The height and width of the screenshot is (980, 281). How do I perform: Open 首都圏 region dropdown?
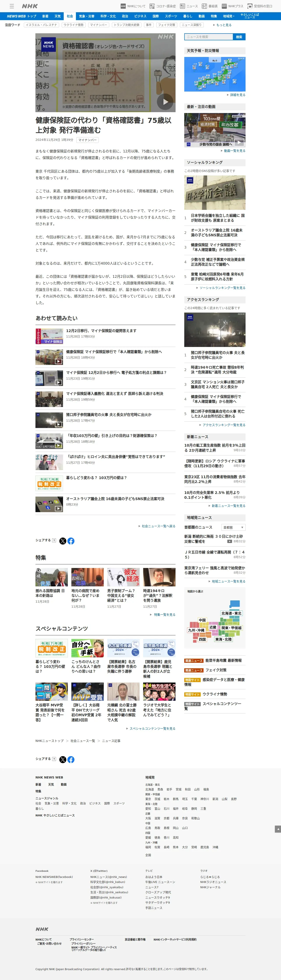click(x=234, y=527)
